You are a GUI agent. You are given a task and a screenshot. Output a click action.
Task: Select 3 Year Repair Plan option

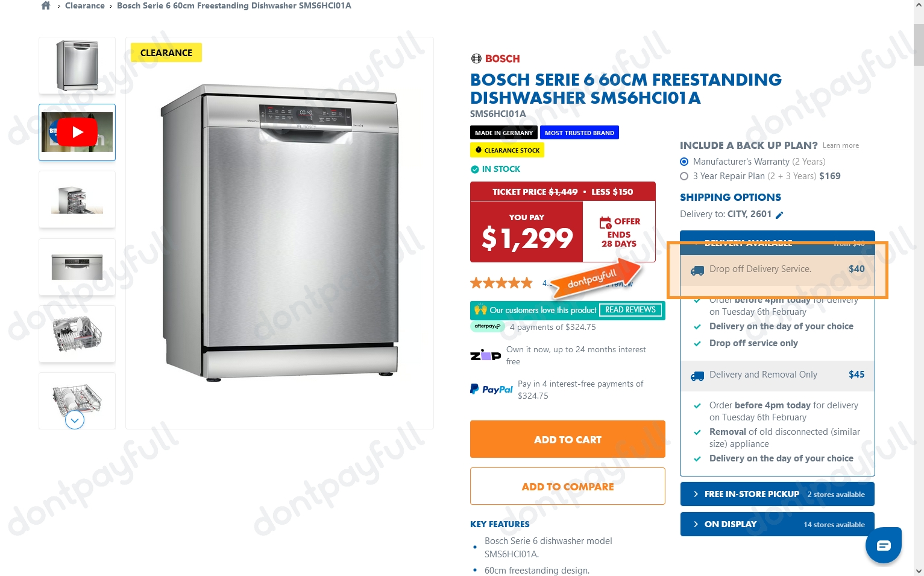click(684, 176)
